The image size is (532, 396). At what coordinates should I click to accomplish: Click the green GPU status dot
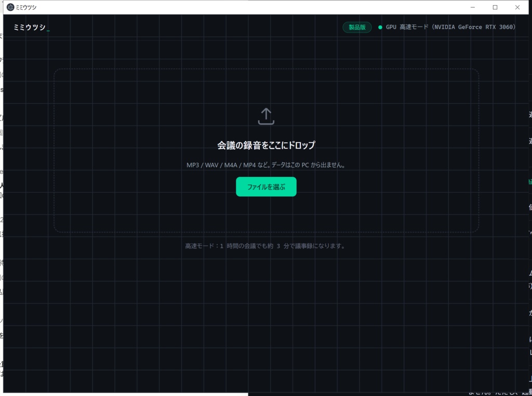[380, 27]
